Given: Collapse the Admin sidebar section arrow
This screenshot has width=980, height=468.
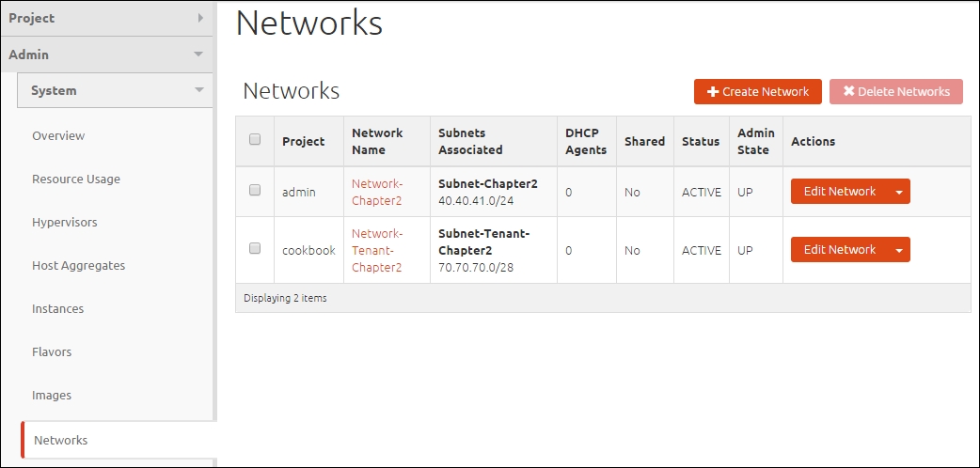Looking at the screenshot, I should coord(198,55).
